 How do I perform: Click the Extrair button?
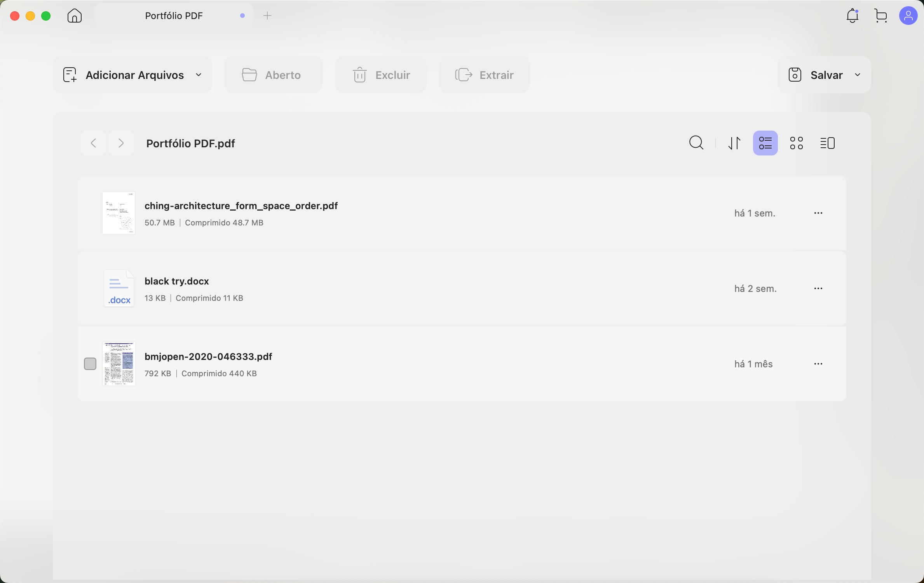484,75
